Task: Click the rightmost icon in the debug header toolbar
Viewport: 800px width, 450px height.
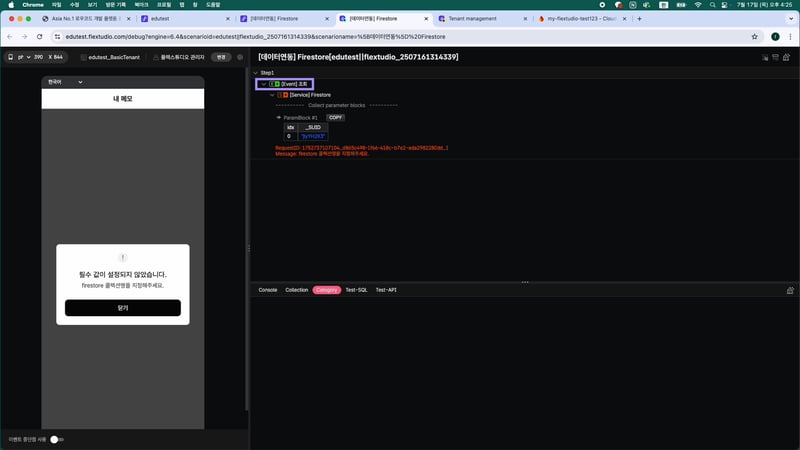Action: tap(790, 57)
